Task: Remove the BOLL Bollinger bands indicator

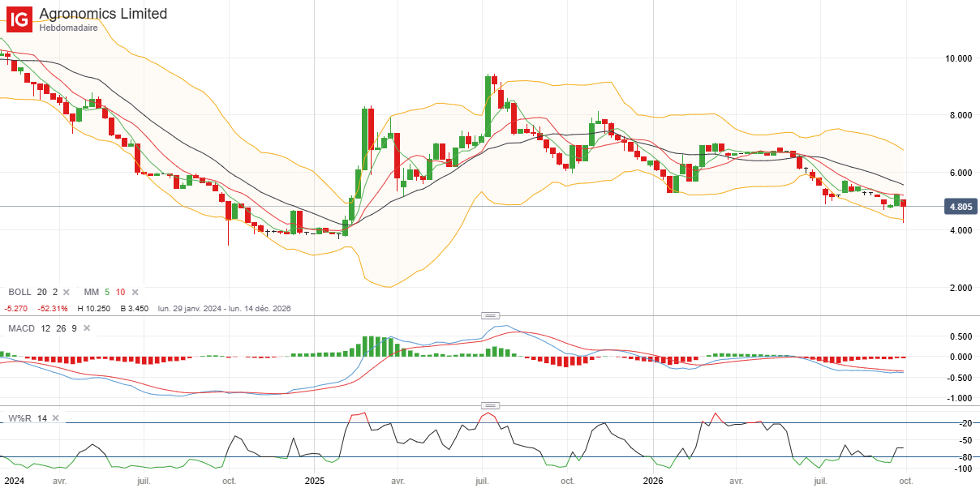Action: pyautogui.click(x=67, y=292)
